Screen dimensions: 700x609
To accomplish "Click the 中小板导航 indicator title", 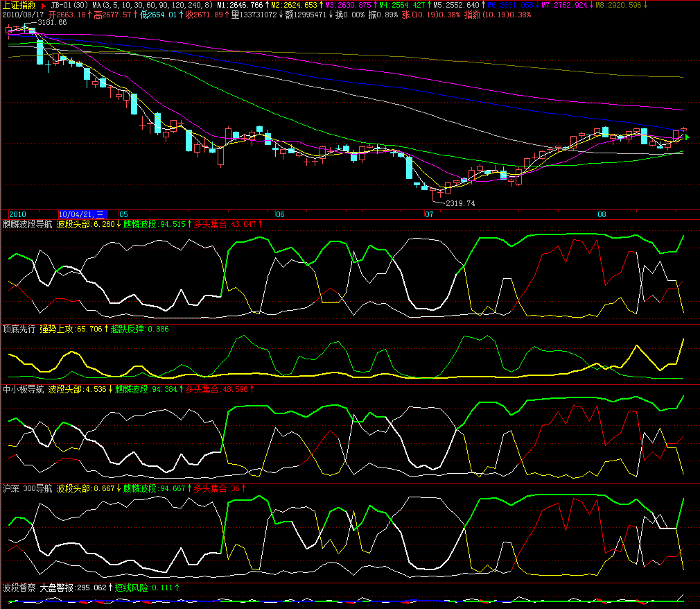I will tap(23, 390).
